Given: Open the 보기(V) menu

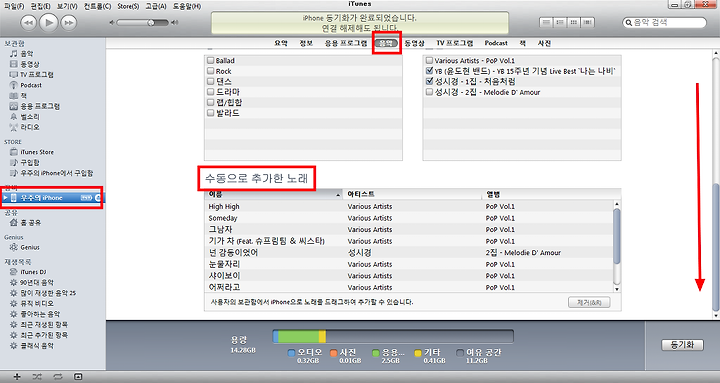Looking at the screenshot, I should (x=67, y=6).
